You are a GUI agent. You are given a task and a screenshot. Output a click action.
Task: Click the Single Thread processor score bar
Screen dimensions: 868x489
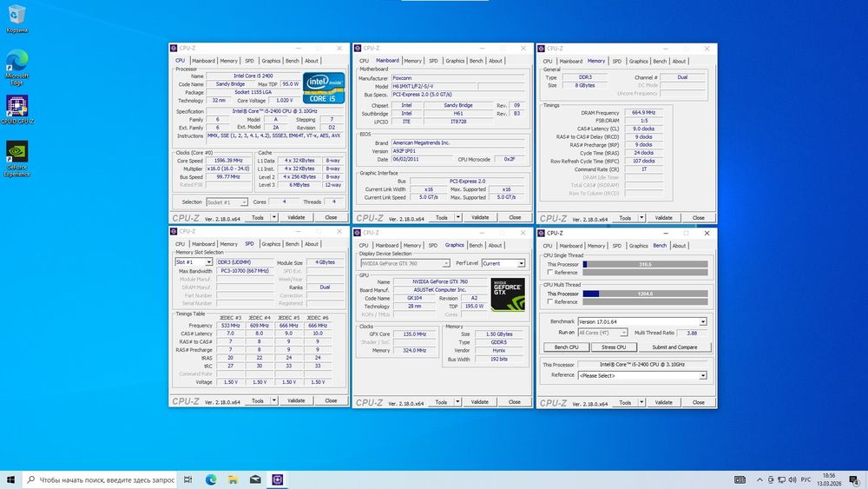(645, 265)
